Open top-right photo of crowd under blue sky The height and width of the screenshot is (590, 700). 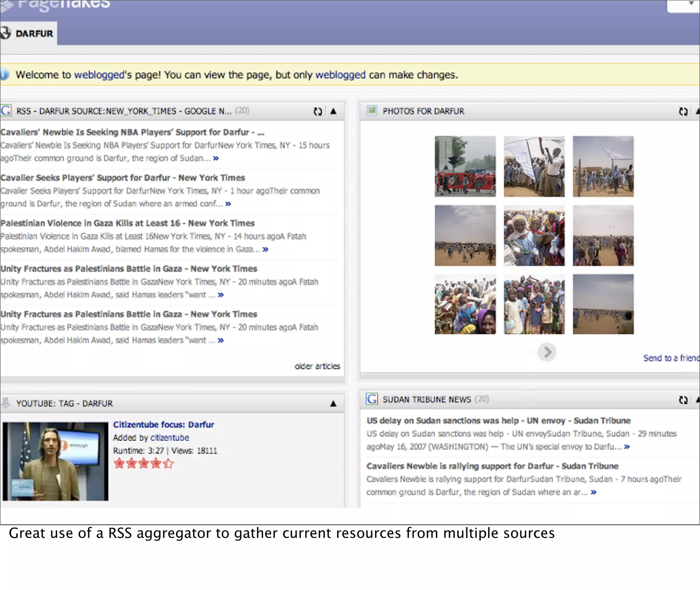(x=603, y=166)
